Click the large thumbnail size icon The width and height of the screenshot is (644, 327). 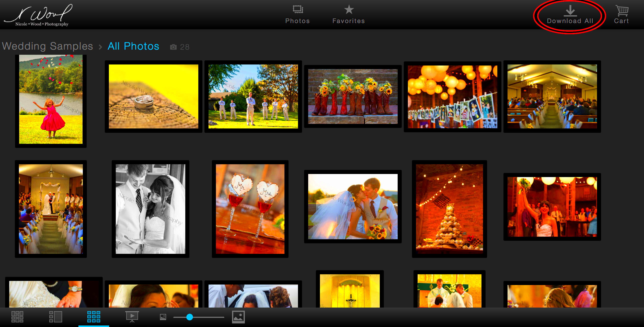click(x=238, y=317)
